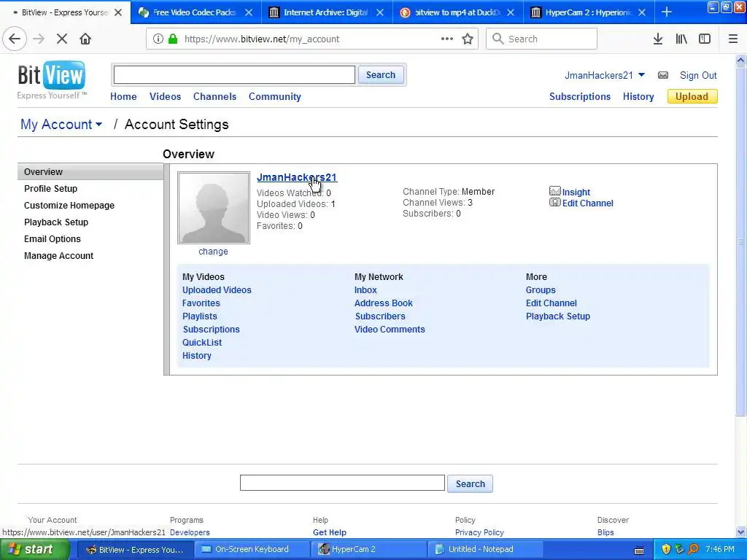This screenshot has width=747, height=560.
Task: Close the Internet Archive tab
Action: coord(379,12)
